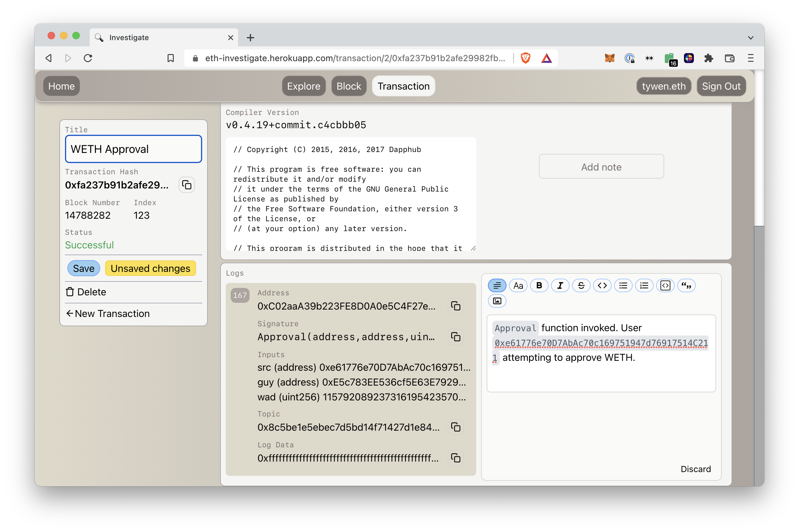Open the browser hamburger menu
Screen dimensions: 799x532
pyautogui.click(x=750, y=58)
